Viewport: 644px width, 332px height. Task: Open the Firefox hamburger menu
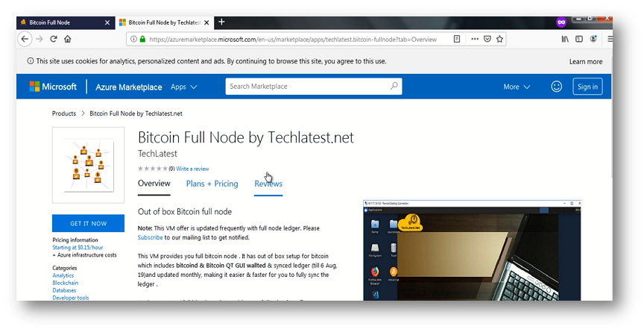click(610, 39)
